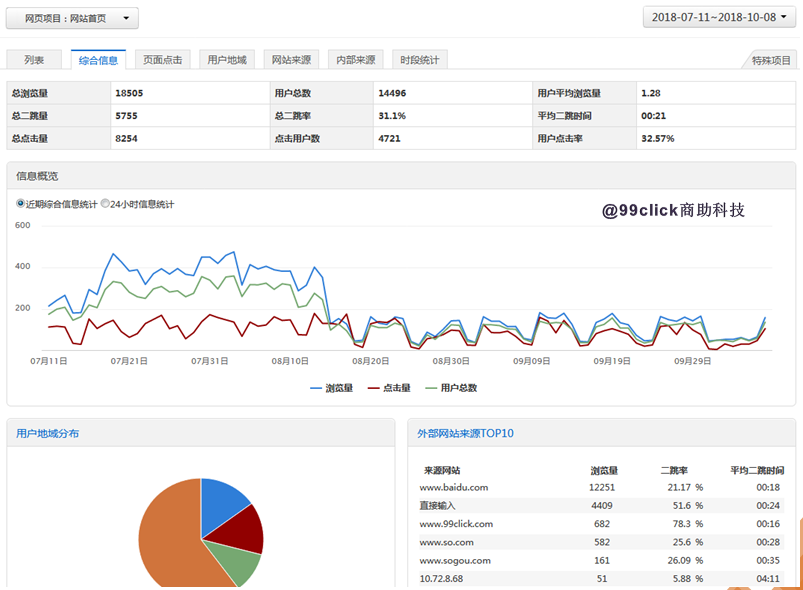The width and height of the screenshot is (803, 590).
Task: Choose the 24小时信息统计 radio button
Action: 105,204
